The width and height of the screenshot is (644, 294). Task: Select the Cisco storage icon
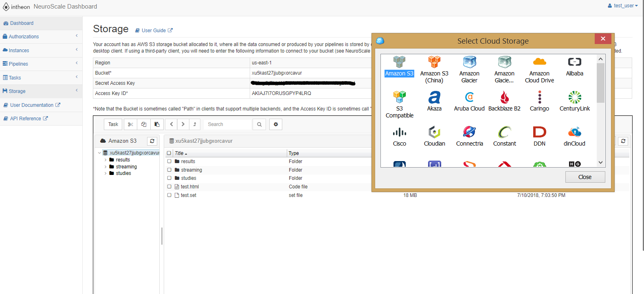click(x=400, y=132)
